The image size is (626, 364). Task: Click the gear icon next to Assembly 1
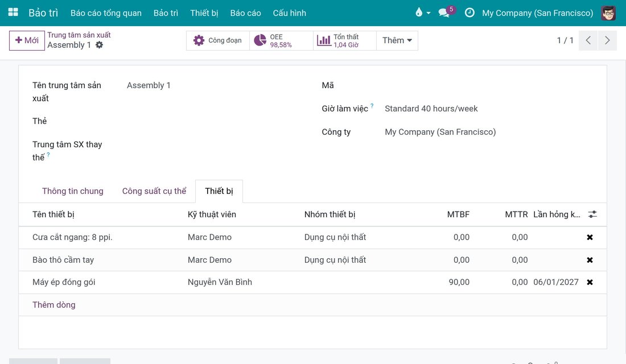point(100,45)
